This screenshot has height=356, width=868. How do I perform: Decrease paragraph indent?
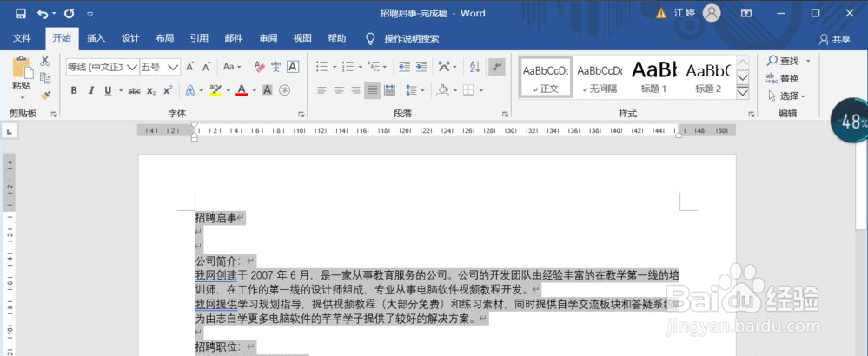pos(404,67)
